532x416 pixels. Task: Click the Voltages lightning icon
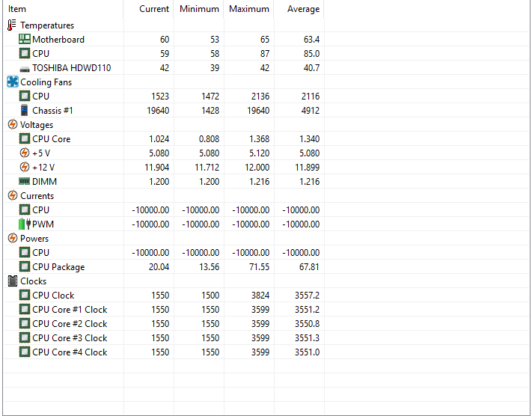point(13,125)
